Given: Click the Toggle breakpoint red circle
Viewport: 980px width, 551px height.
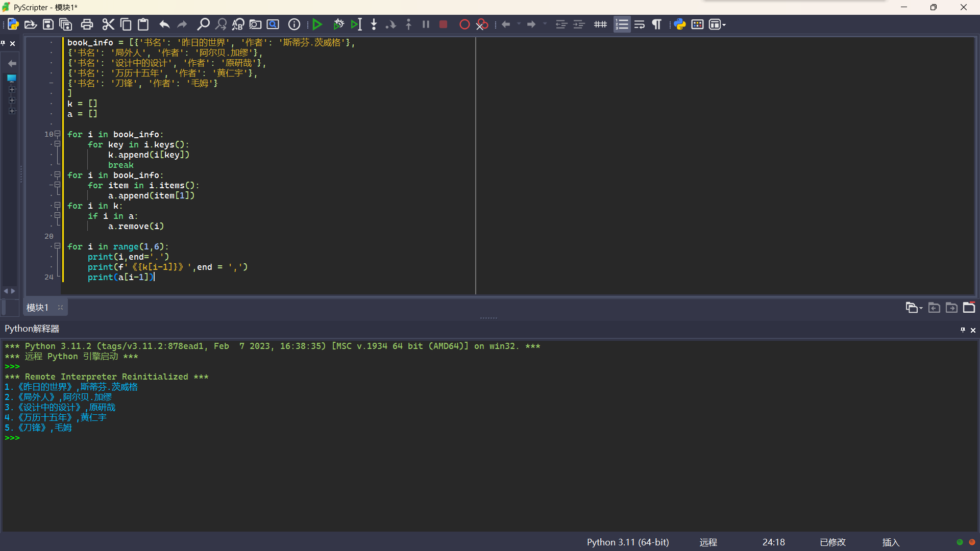Looking at the screenshot, I should (x=464, y=24).
